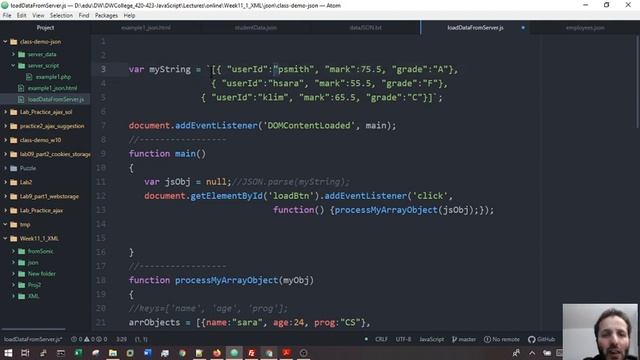Screen dimensions: 640x360
Task: Click the modified dot on loadDataFromServer.js tab
Action: (x=523, y=28)
